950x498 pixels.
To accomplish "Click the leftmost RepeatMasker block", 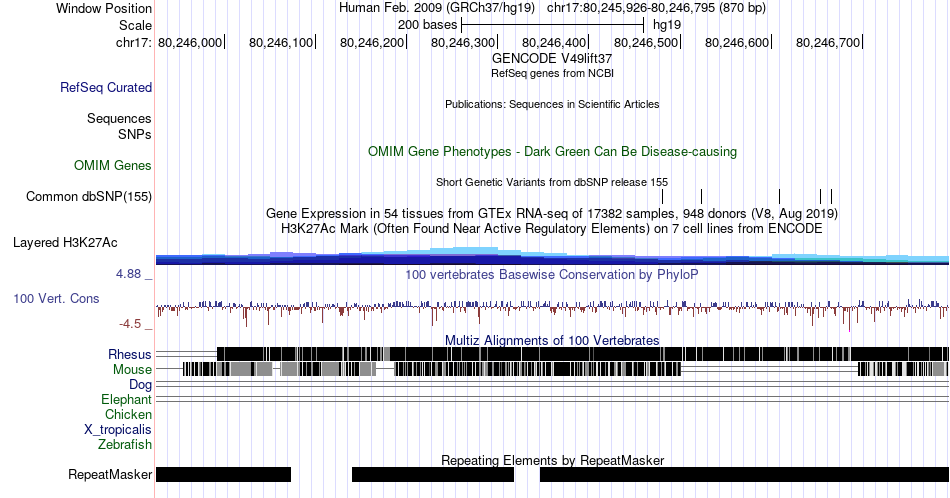I will tap(224, 474).
